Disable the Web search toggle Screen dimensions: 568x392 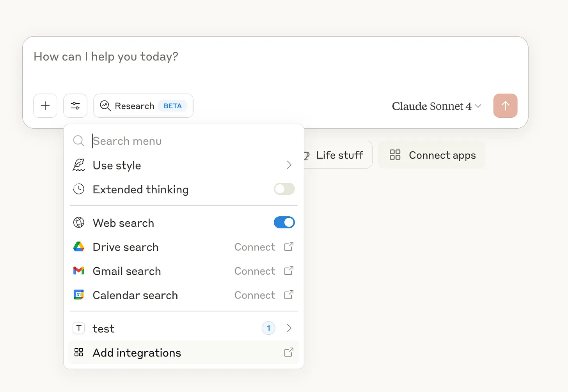click(284, 222)
